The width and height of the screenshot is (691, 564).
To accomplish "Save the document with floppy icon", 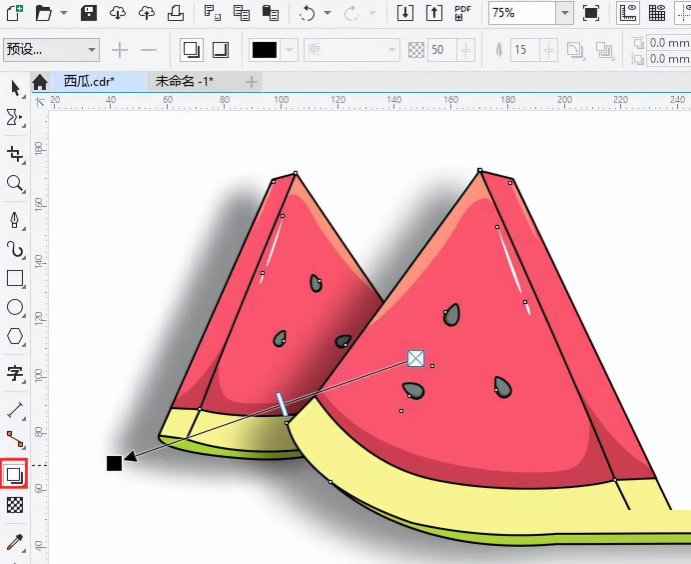I will click(89, 13).
